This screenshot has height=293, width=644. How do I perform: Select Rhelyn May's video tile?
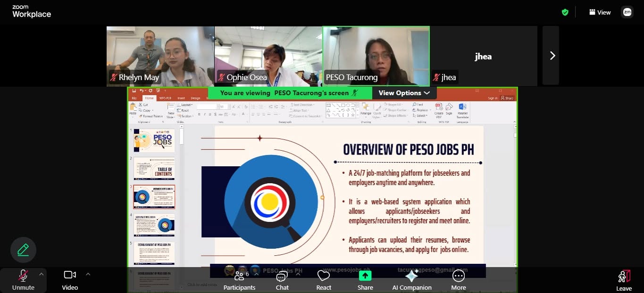pyautogui.click(x=160, y=56)
